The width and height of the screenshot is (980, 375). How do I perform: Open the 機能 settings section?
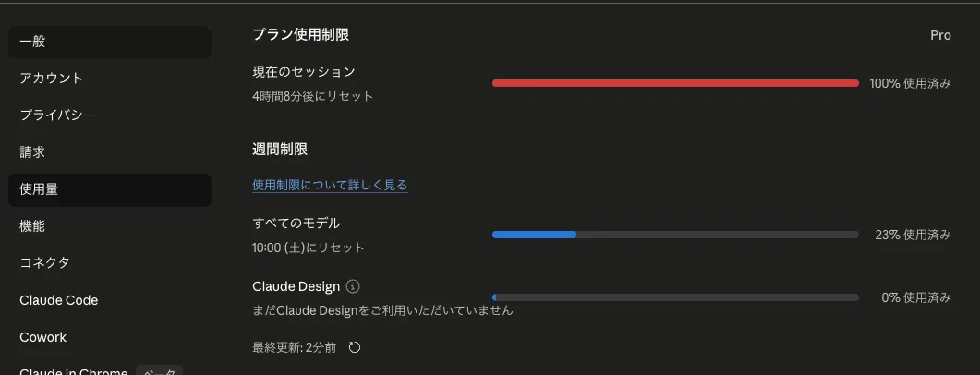pos(110,227)
